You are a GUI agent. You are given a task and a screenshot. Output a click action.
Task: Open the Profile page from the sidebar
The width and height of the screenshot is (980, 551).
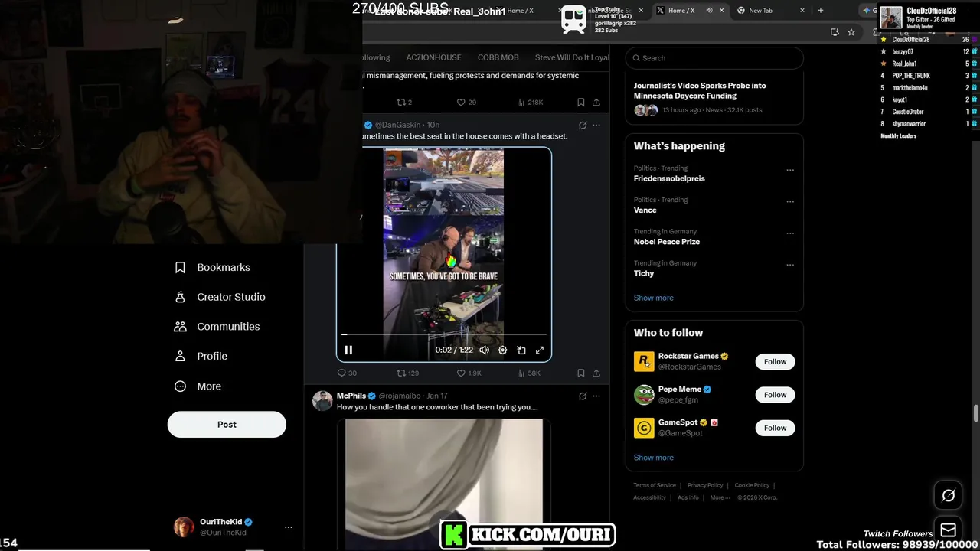click(x=201, y=356)
